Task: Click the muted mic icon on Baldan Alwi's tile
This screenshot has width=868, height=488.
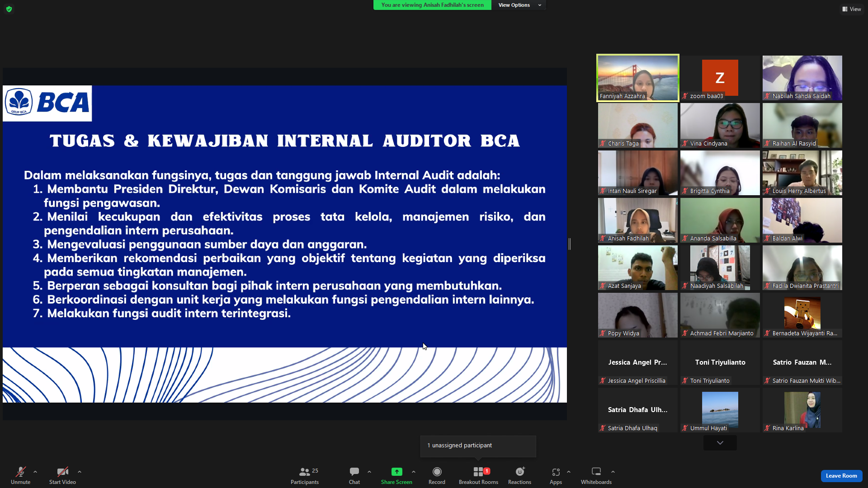Action: click(x=768, y=239)
